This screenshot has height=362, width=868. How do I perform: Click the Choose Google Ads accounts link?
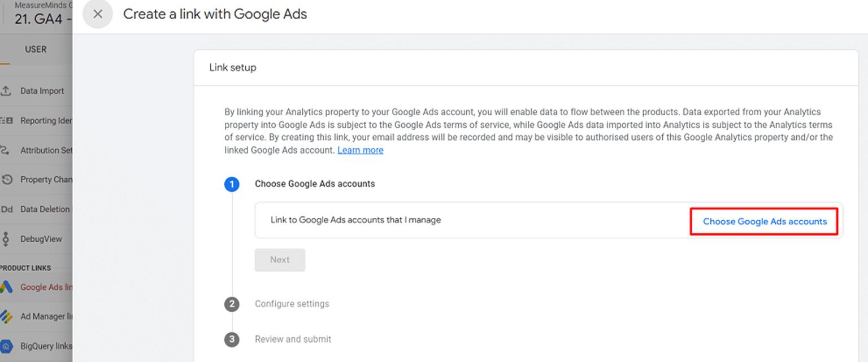click(x=765, y=221)
